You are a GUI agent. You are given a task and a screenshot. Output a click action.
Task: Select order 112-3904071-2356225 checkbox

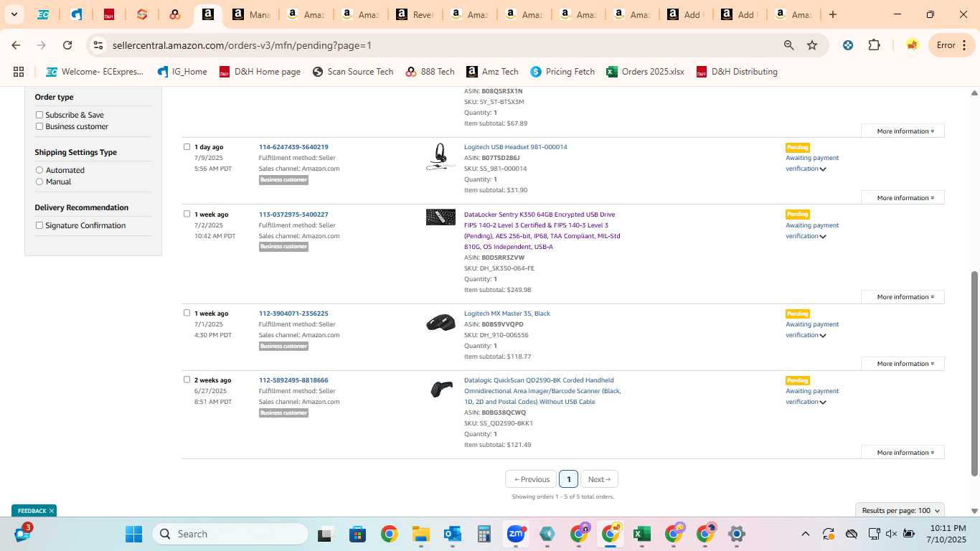click(187, 313)
